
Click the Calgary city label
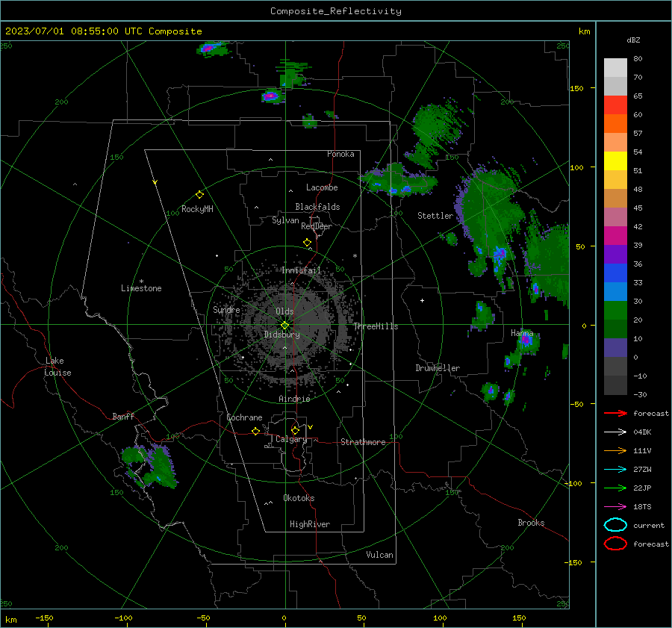tap(291, 439)
